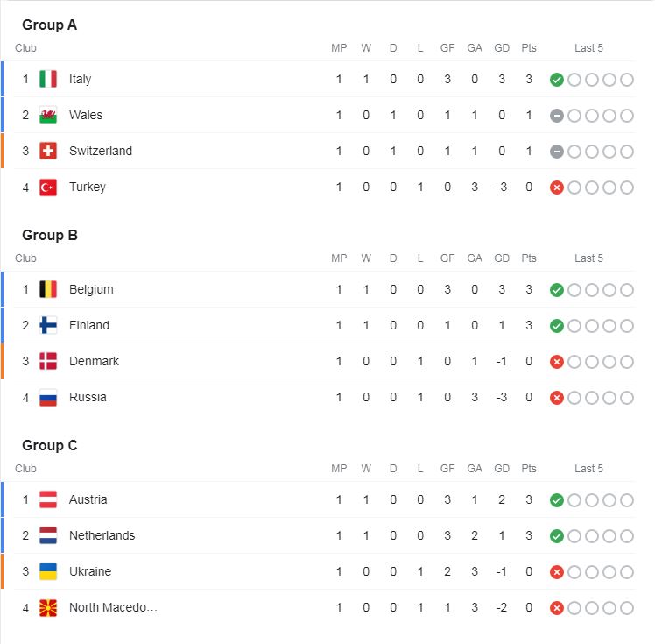655x644 pixels.
Task: Open the Russia team link
Action: pos(88,397)
